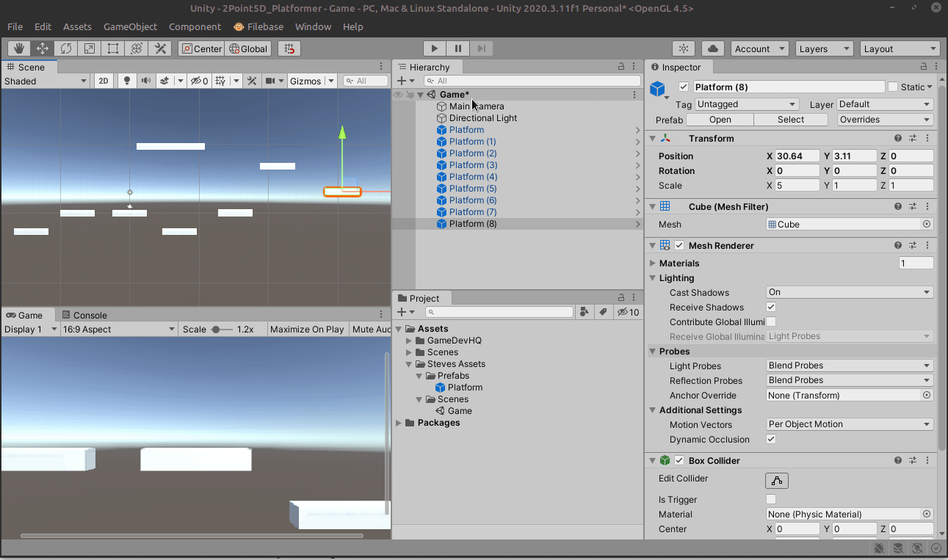The image size is (948, 560).
Task: Click Search by Type icon in Project
Action: point(585,312)
